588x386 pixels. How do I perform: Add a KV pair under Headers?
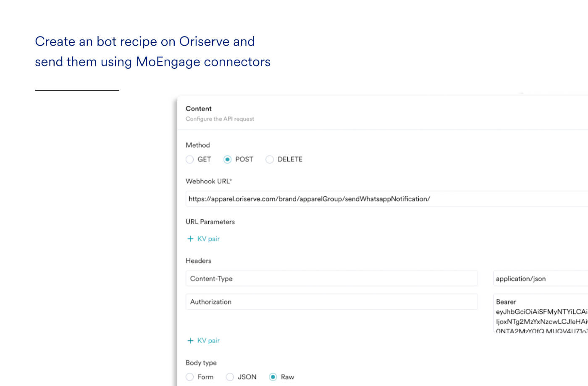(x=203, y=341)
